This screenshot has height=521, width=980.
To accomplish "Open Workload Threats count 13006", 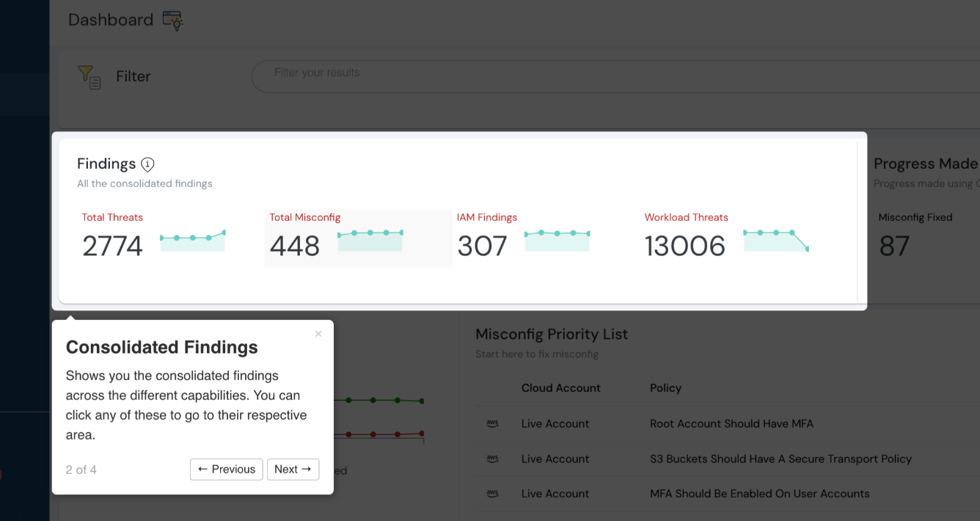I will coord(684,247).
